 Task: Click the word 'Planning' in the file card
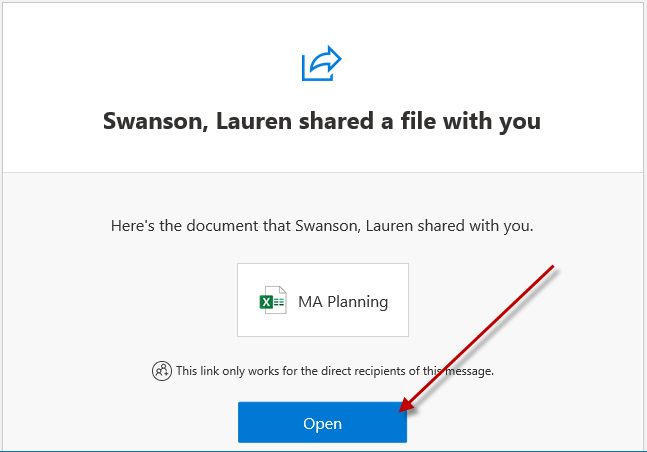point(358,302)
